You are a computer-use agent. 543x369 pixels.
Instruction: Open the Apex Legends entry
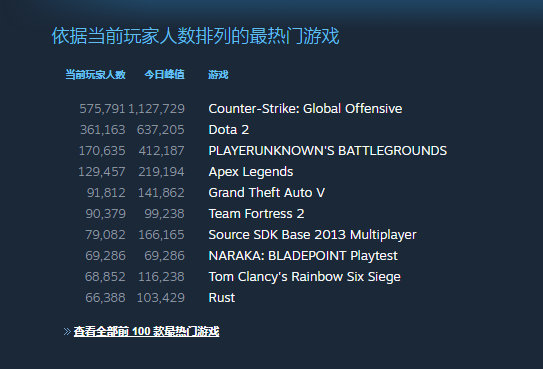(x=251, y=172)
